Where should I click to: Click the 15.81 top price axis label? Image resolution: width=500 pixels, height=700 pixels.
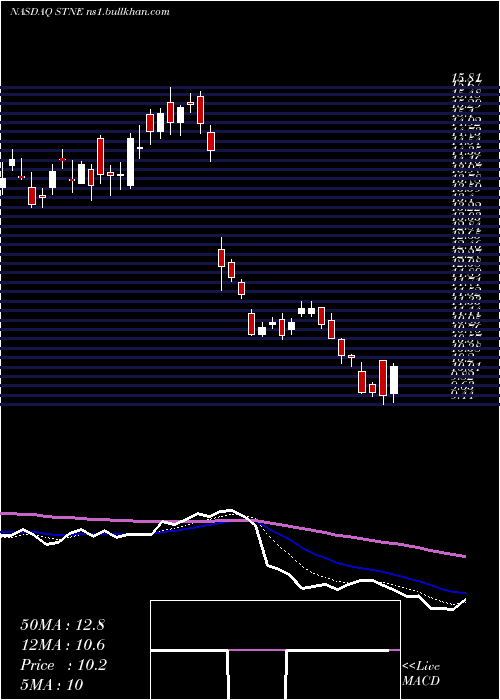(467, 79)
